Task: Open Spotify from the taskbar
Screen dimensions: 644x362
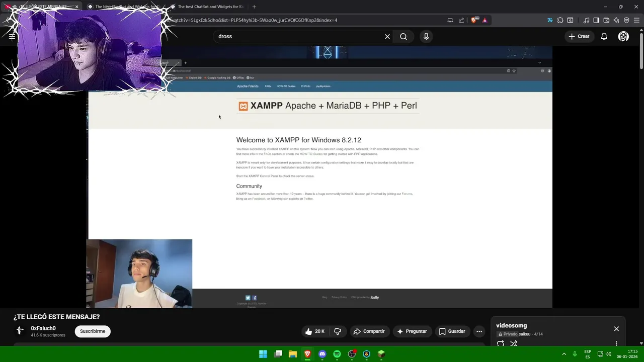Action: coord(337,354)
